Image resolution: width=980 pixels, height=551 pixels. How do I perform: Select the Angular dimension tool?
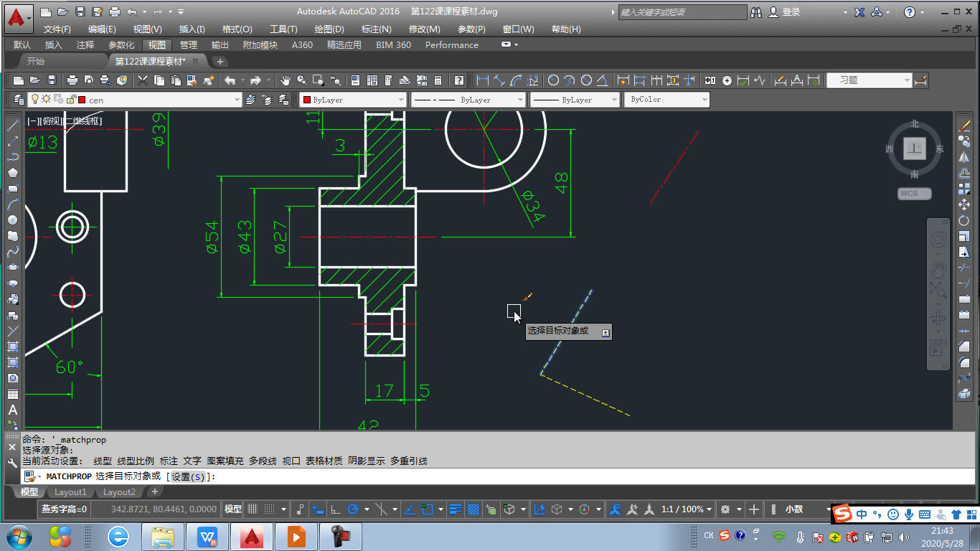coord(603,80)
